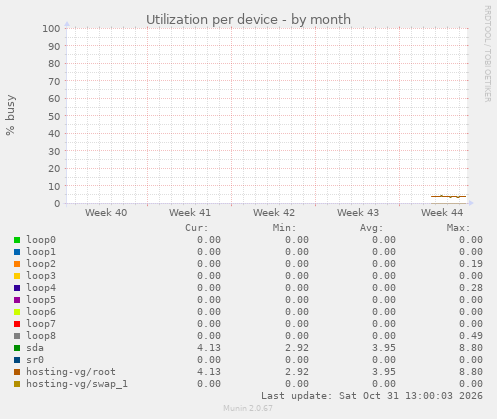Click hosting-vg/root current value 4.13

pos(209,372)
